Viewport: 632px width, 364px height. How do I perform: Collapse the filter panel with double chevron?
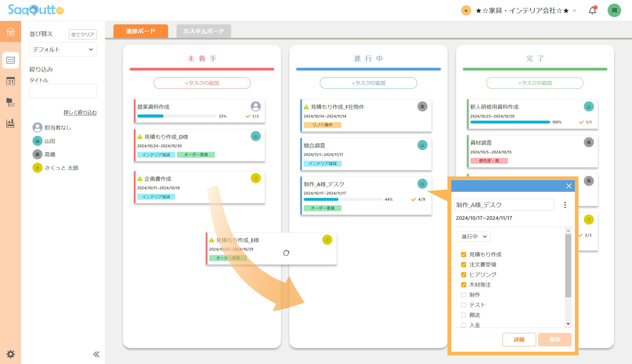click(96, 354)
